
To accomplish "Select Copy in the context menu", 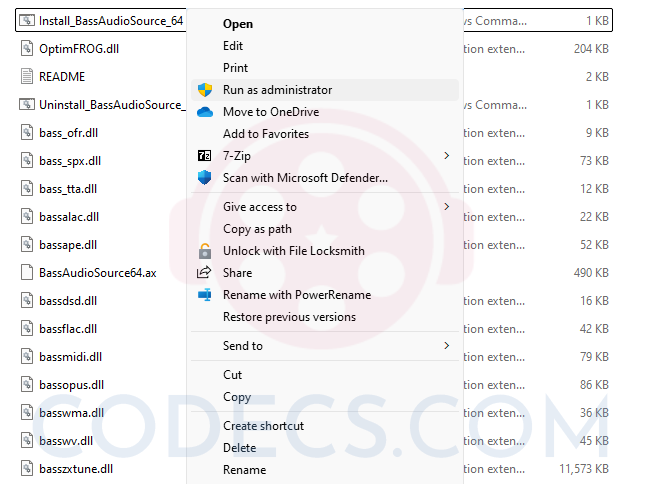I will (325, 397).
